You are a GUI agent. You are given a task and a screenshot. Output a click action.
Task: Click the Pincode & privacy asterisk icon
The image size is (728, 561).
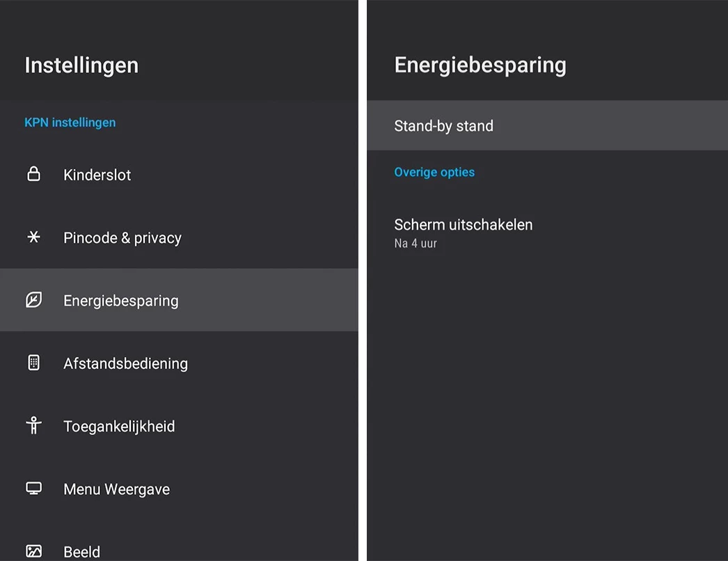coord(33,237)
